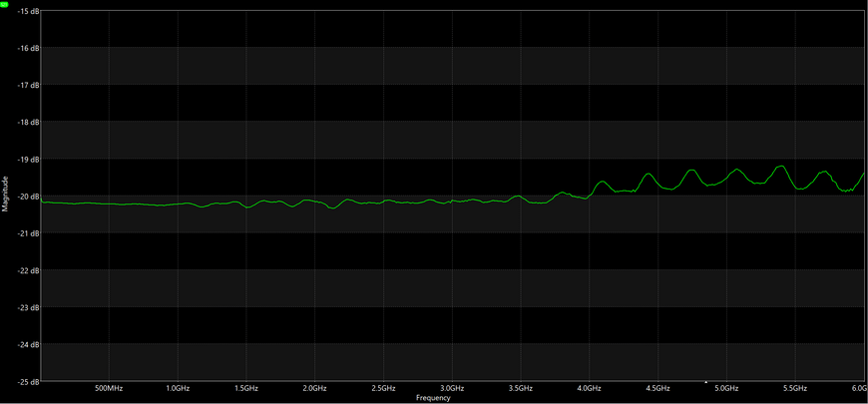The image size is (868, 404).
Task: Select the white triangle marker on frequency axis
Action: [705, 382]
